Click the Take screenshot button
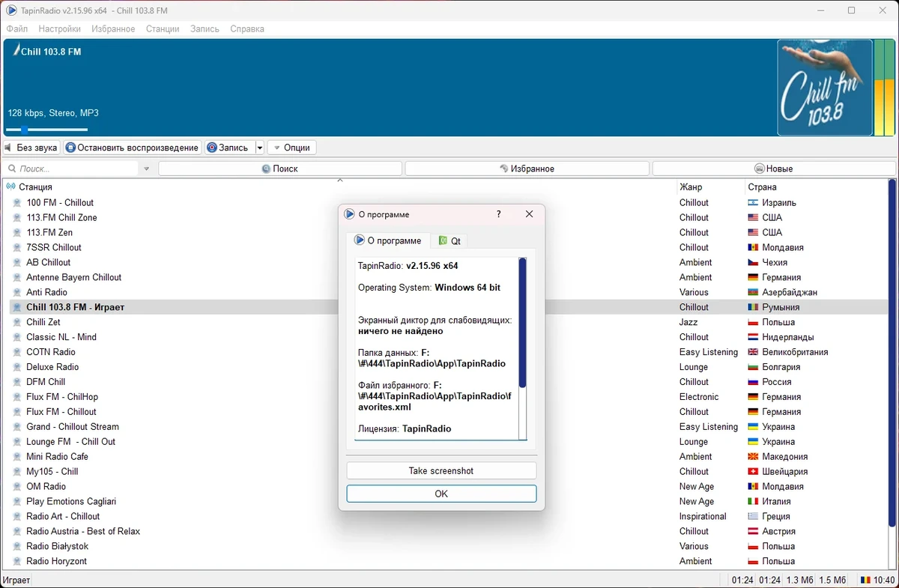899x588 pixels. 441,470
